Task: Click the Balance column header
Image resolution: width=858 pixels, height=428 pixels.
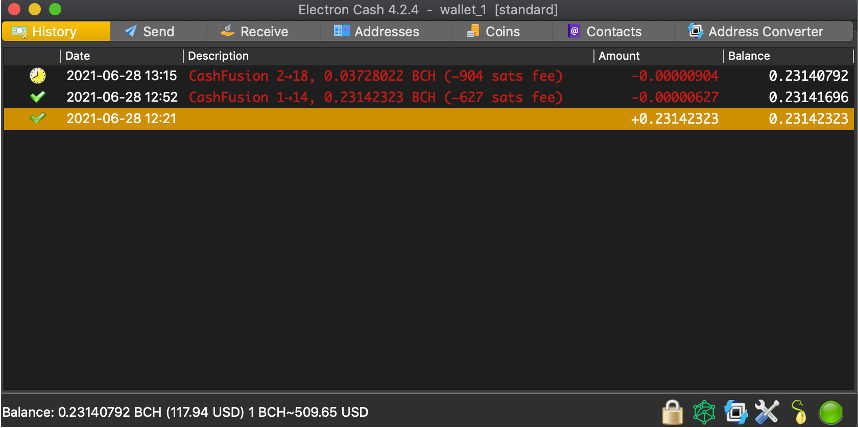Action: (749, 56)
